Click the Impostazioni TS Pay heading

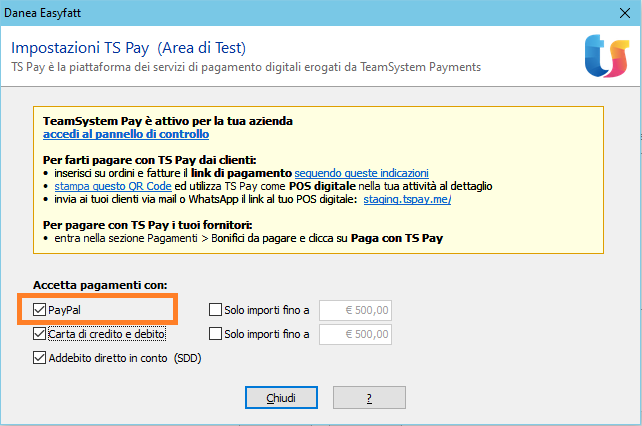[128, 48]
